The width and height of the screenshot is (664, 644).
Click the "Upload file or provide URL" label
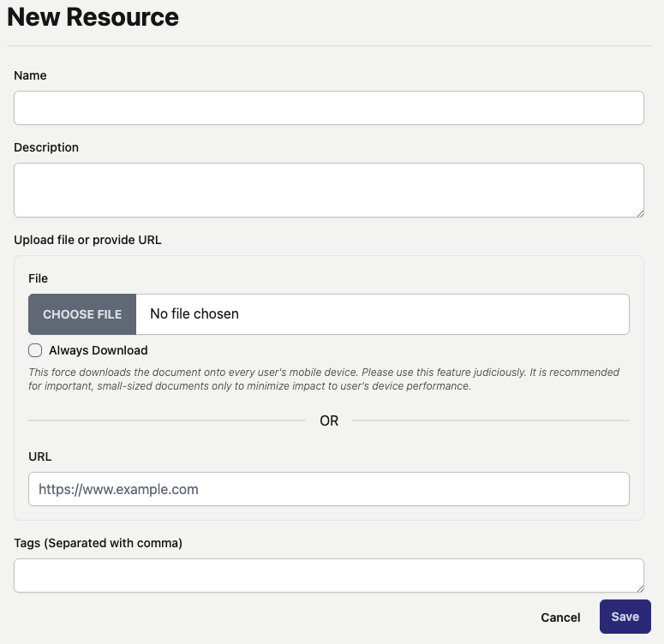tap(87, 240)
